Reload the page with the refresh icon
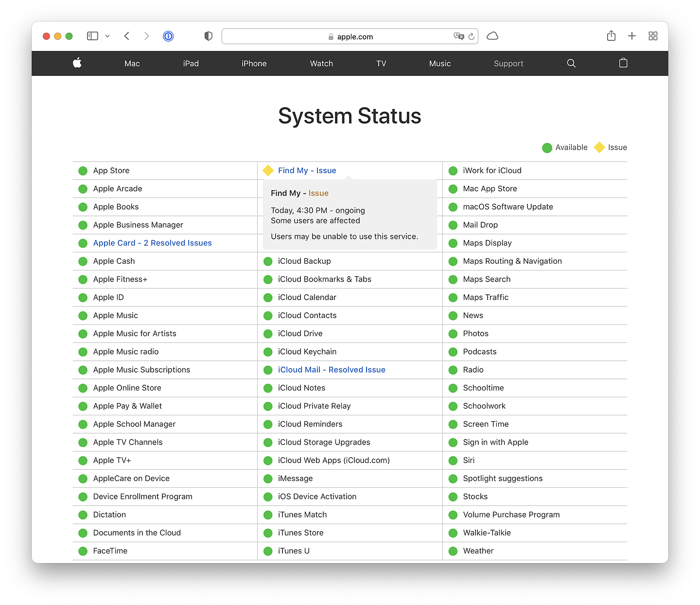Viewport: 700px width, 605px height. pyautogui.click(x=471, y=36)
